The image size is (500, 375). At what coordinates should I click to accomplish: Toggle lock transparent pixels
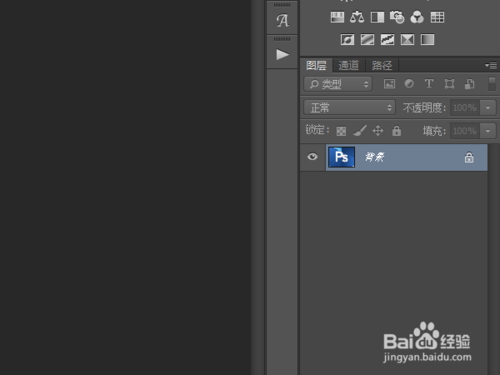point(341,131)
